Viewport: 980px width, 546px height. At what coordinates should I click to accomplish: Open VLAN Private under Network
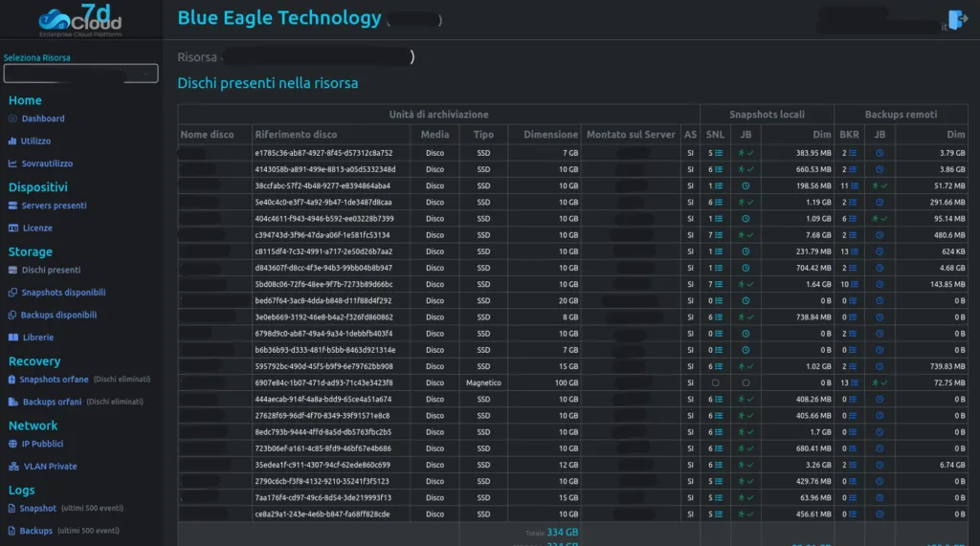[50, 466]
